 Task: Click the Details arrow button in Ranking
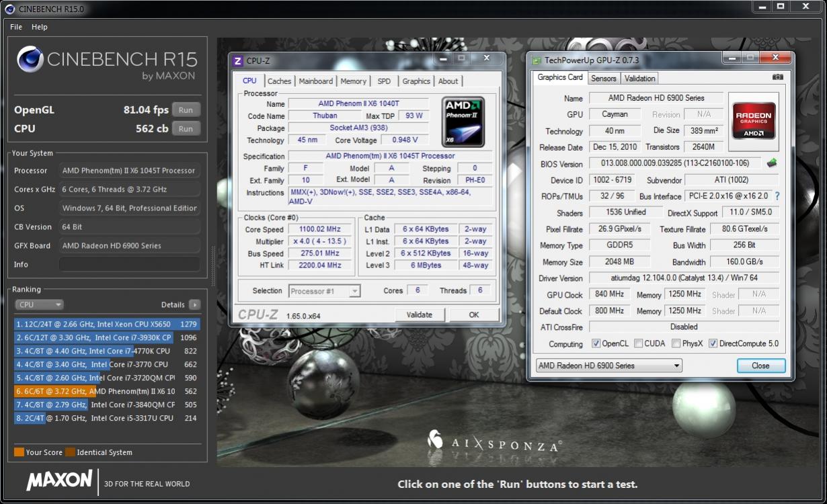[194, 304]
